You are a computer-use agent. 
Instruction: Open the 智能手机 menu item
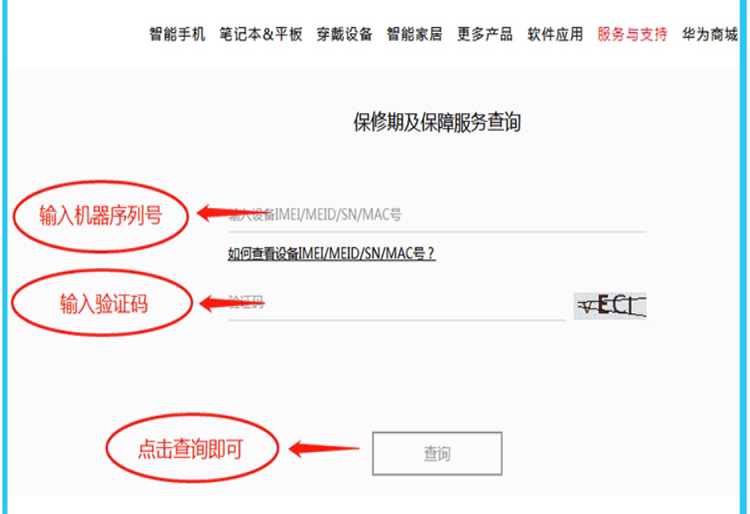(x=177, y=34)
